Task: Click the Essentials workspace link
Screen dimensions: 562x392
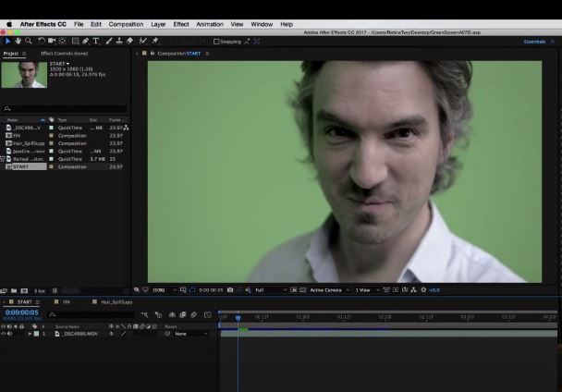Action: point(534,42)
